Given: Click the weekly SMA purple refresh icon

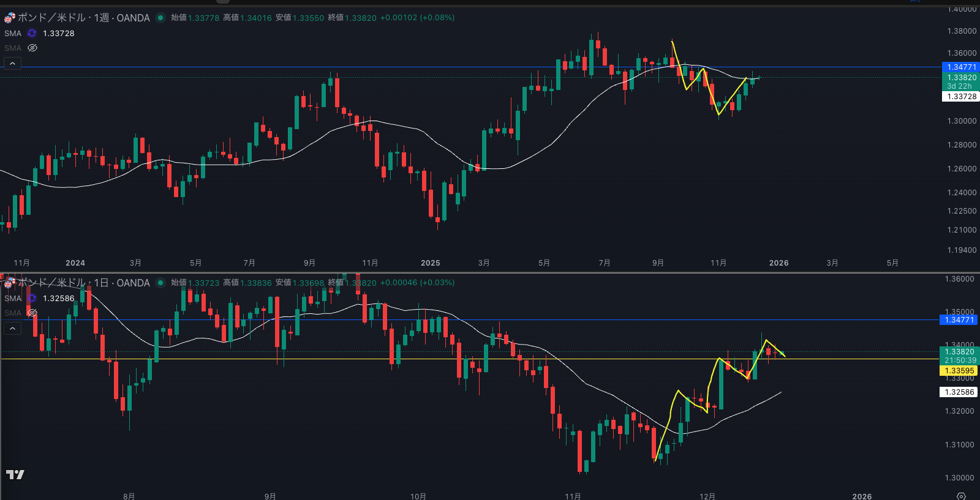Looking at the screenshot, I should click(32, 34).
